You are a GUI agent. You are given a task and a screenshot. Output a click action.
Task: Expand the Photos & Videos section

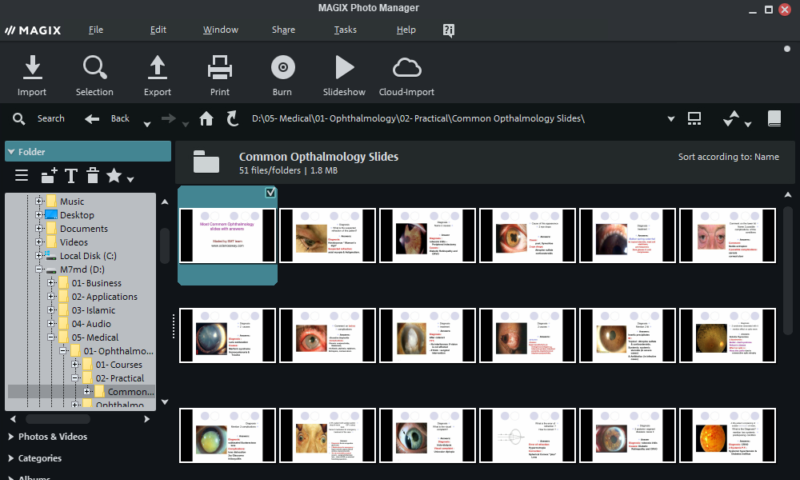pos(11,437)
